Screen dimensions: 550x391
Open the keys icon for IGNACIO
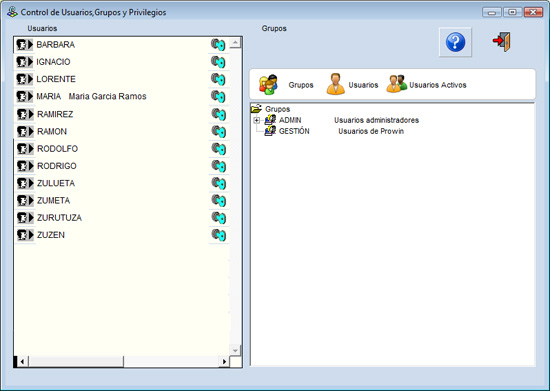218,62
